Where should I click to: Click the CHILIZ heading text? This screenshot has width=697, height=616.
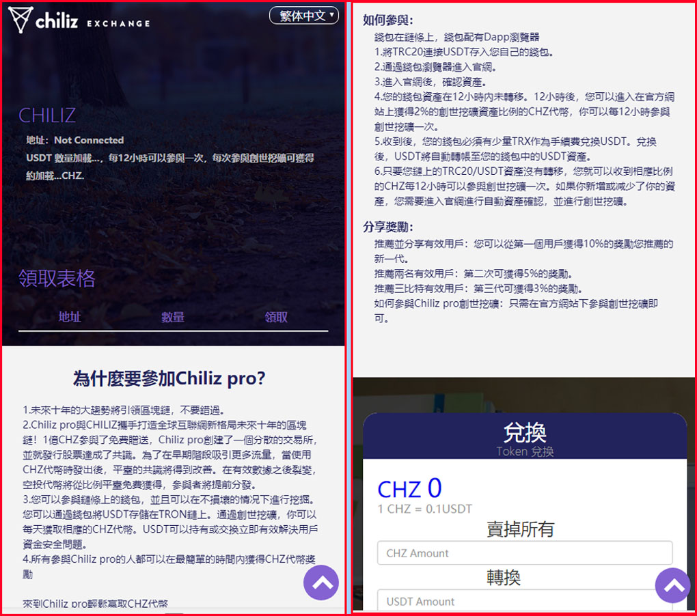click(47, 115)
